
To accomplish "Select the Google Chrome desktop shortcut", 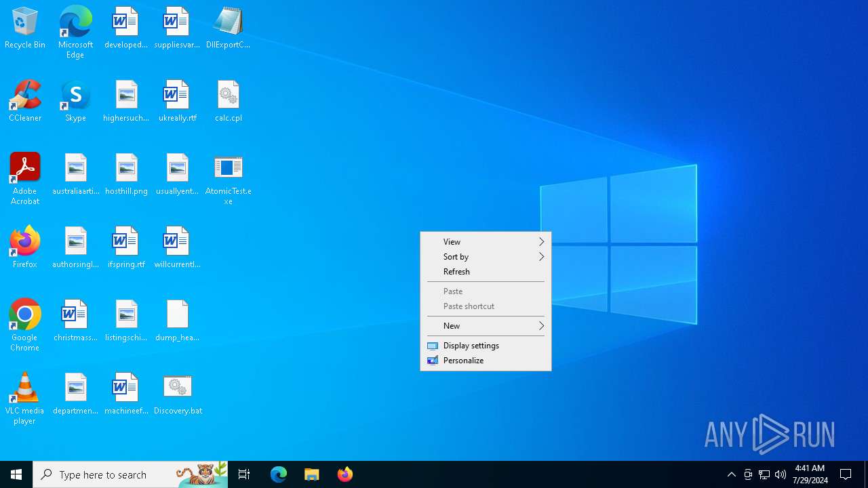I will coord(25,325).
